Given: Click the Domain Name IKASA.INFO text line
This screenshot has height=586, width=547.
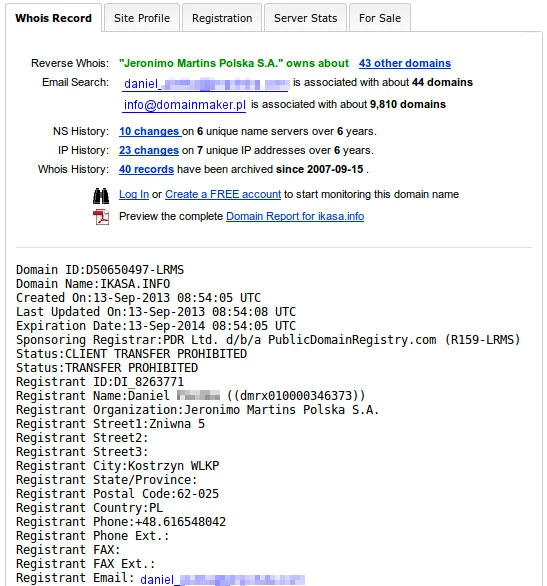Looking at the screenshot, I should (93, 284).
